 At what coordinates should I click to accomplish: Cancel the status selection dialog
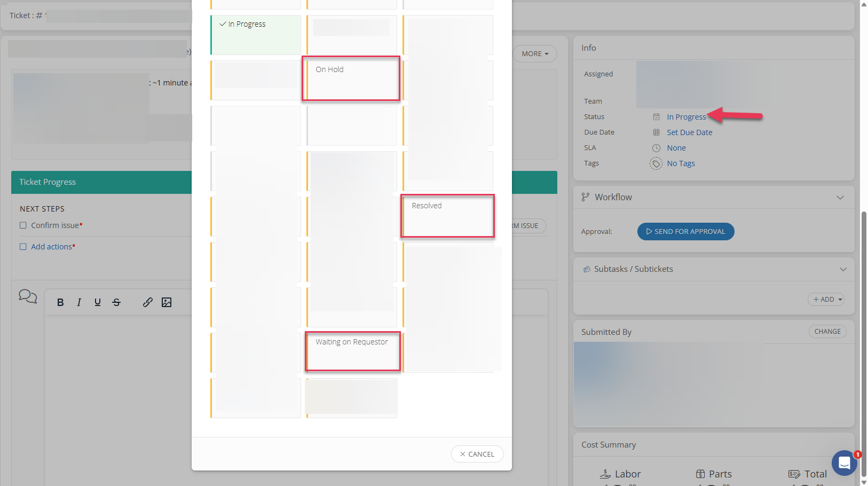477,454
